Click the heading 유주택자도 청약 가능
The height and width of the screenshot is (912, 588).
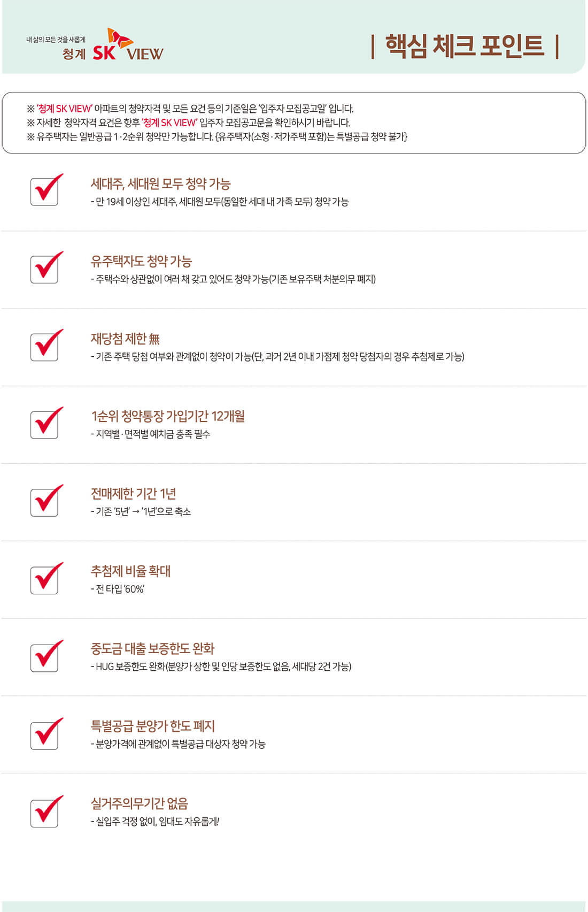(141, 261)
